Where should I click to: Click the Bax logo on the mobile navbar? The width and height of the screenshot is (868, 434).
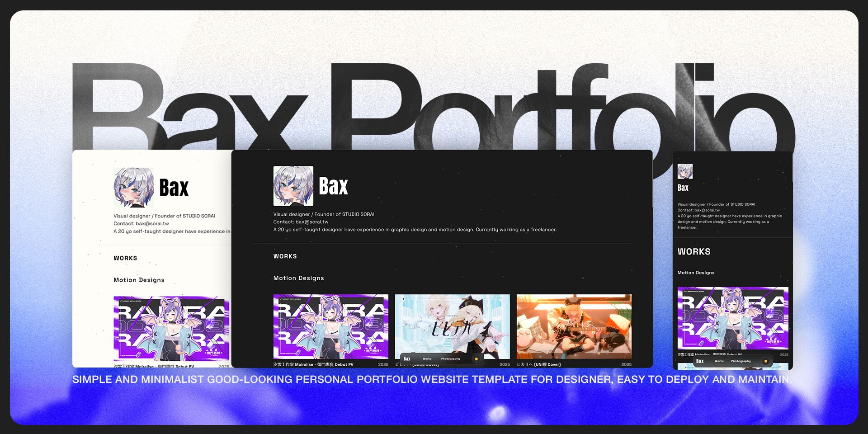[x=700, y=361]
